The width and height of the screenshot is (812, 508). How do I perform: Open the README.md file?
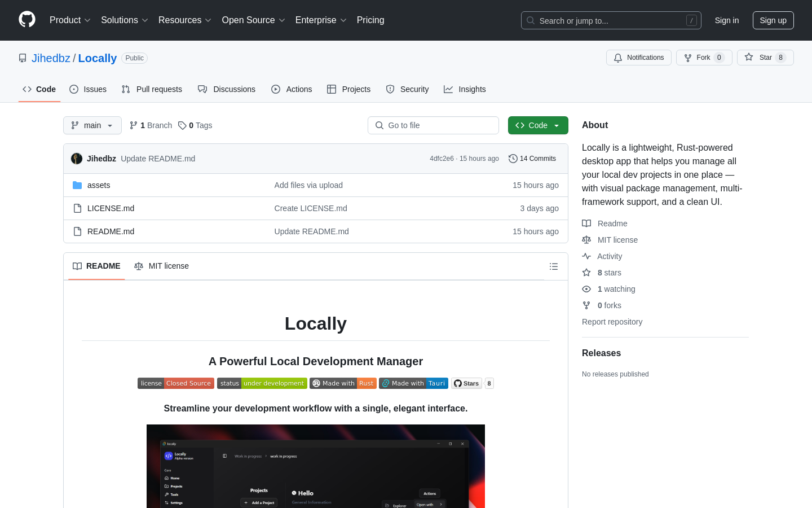[111, 231]
